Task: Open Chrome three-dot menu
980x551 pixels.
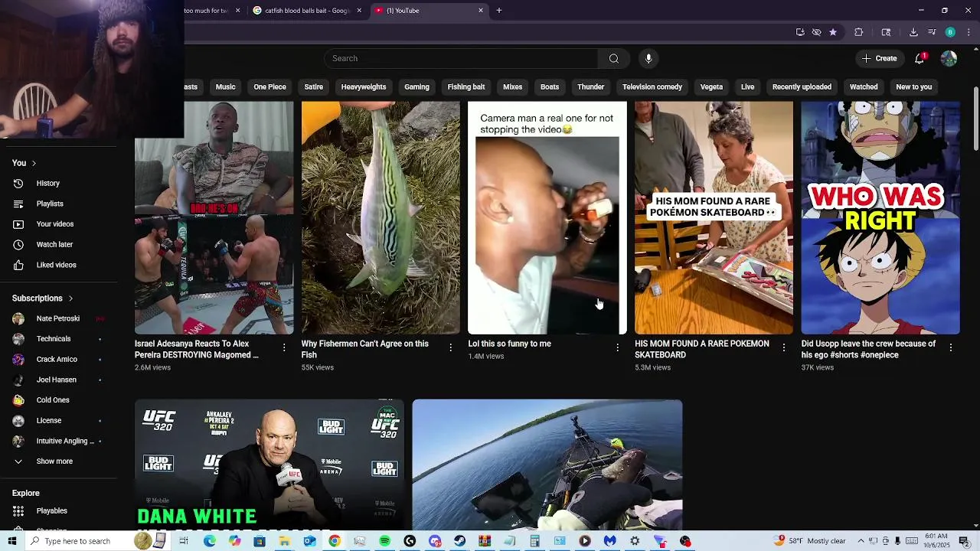Action: (969, 32)
